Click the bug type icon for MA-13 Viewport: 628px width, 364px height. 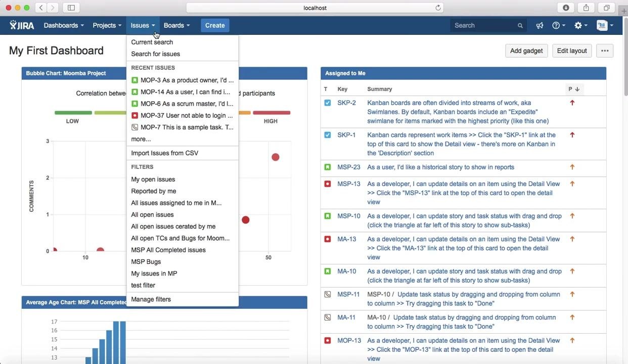(328, 239)
